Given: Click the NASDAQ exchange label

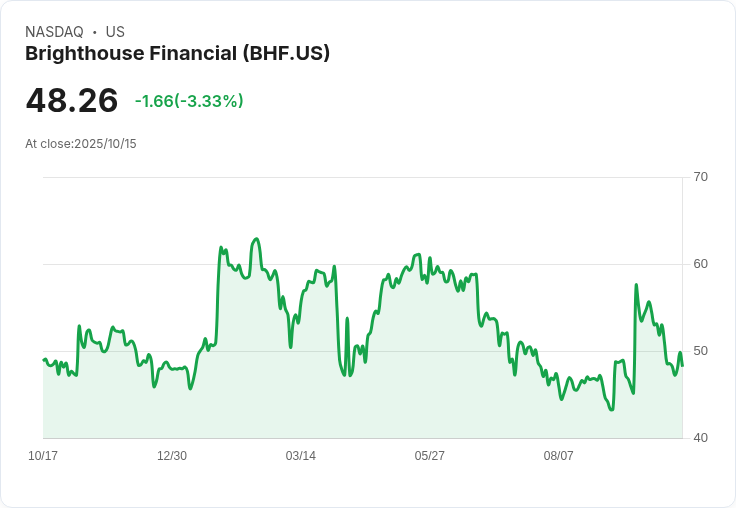Looking at the screenshot, I should (54, 32).
